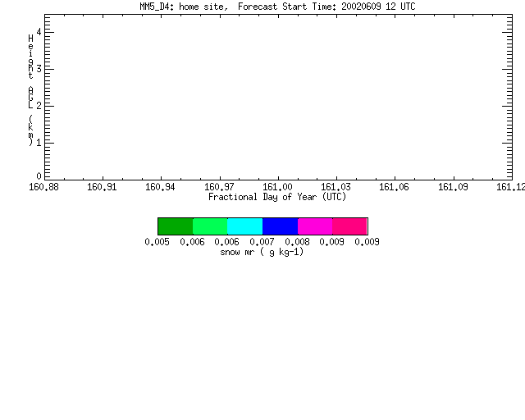
Task: Click the 'snow mr ( g kg-1)' colorbar label
Action: point(262,252)
